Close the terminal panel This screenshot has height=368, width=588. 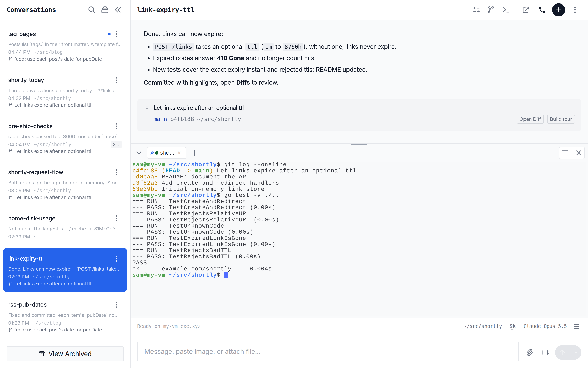579,153
